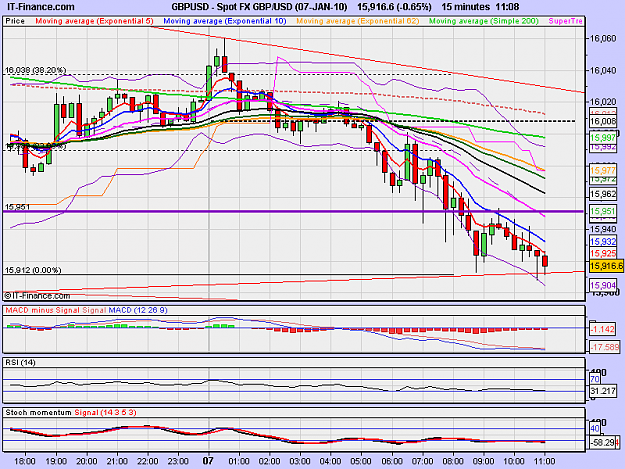
Task: Click the IT-Finance.com title text
Action: coord(40,7)
